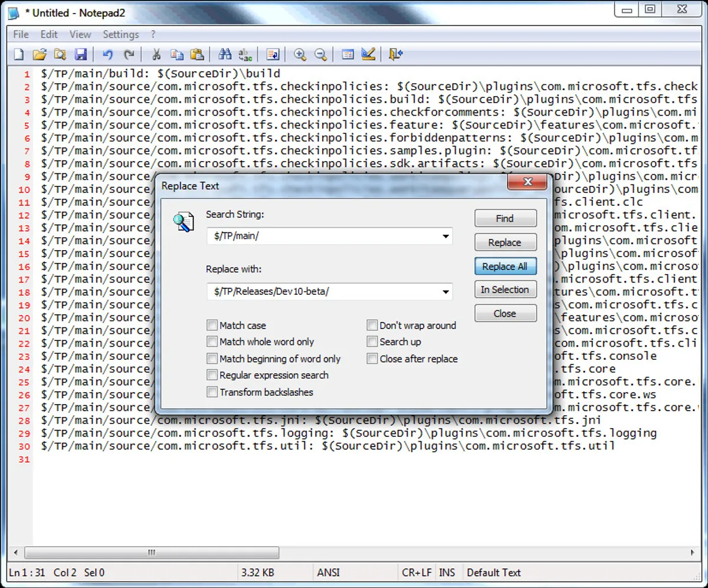Expand Replace with history dropdown

point(445,291)
